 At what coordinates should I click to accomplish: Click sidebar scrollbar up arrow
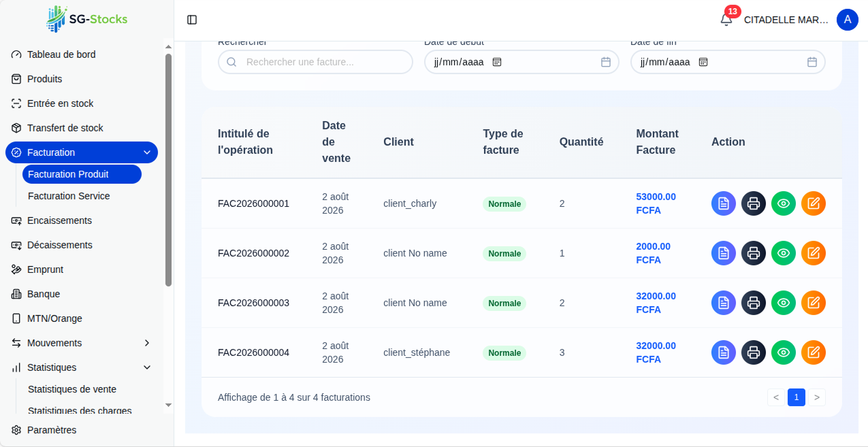(x=168, y=47)
